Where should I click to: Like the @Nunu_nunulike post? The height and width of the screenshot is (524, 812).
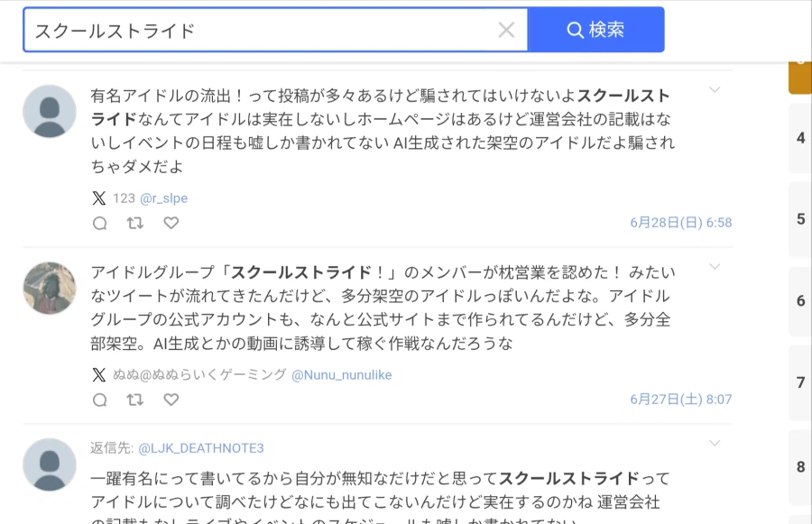(171, 400)
